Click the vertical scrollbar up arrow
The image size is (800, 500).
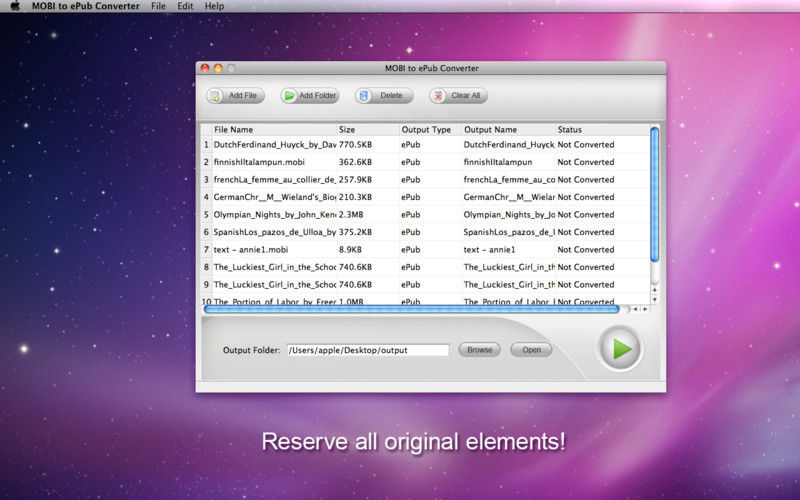[x=655, y=290]
